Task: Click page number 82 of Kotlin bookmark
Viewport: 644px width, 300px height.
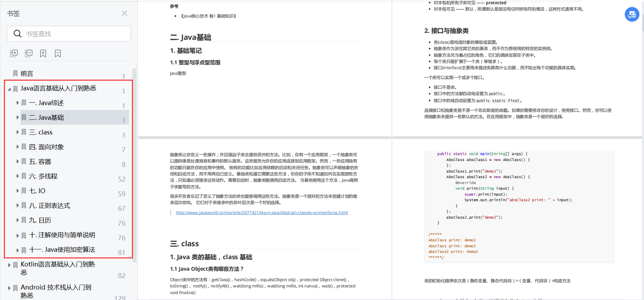Action: 122,276
